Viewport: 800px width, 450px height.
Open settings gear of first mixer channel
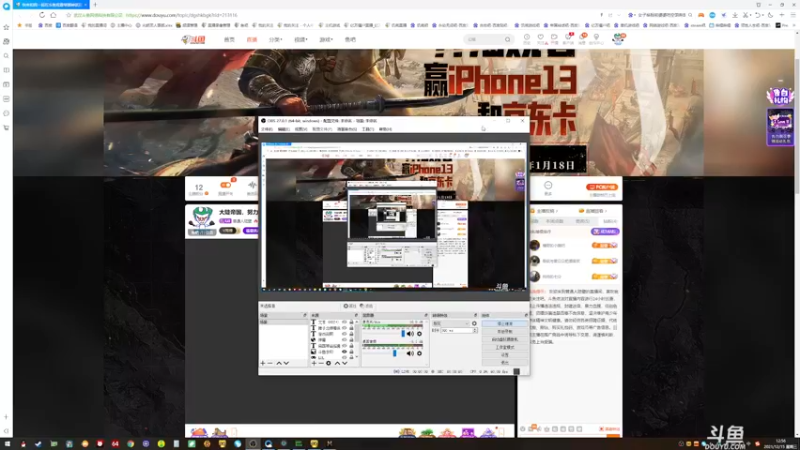pos(419,334)
